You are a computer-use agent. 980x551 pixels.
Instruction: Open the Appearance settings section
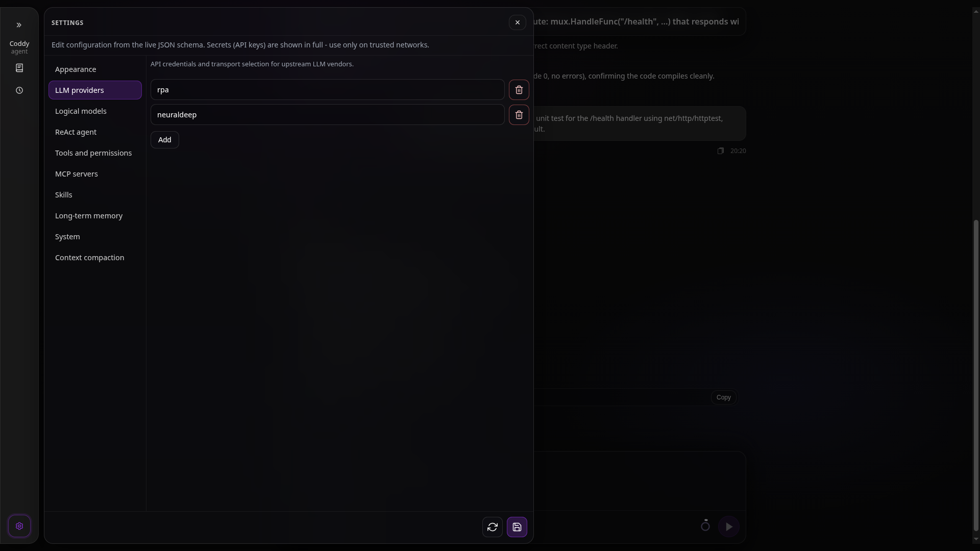point(95,69)
